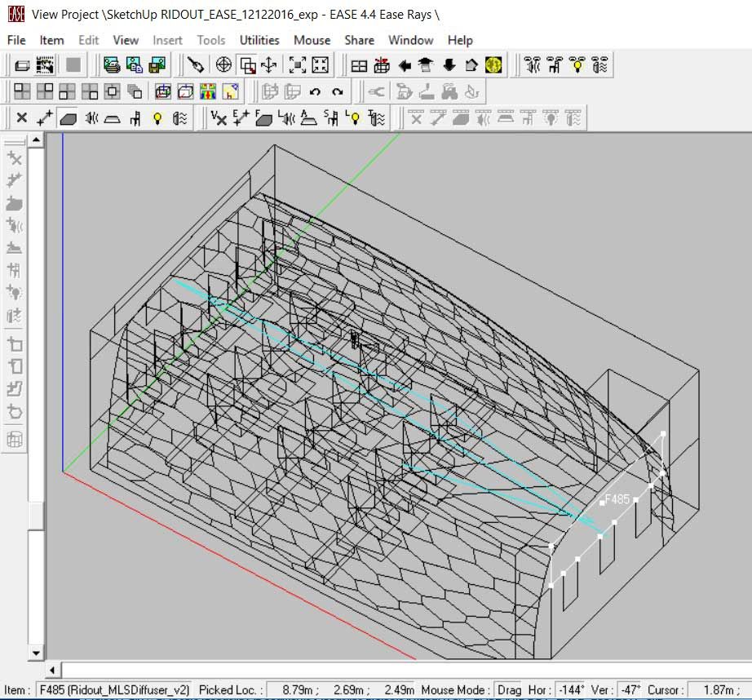This screenshot has width=752, height=700.
Task: Select the four-way move arrows tool
Action: point(269,64)
